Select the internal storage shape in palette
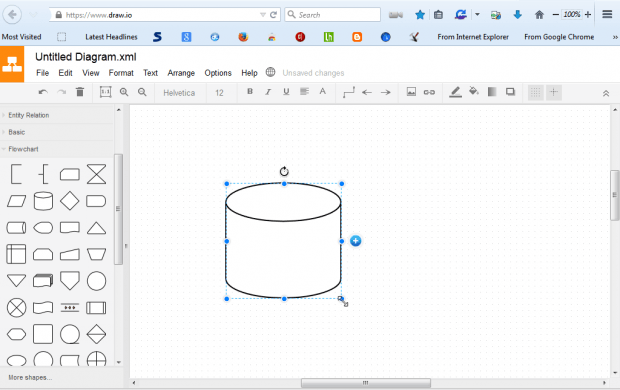The height and width of the screenshot is (390, 620). coord(16,254)
